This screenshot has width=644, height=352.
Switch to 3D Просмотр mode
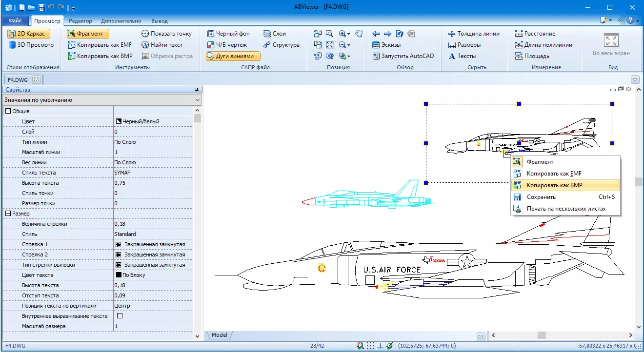pos(31,45)
